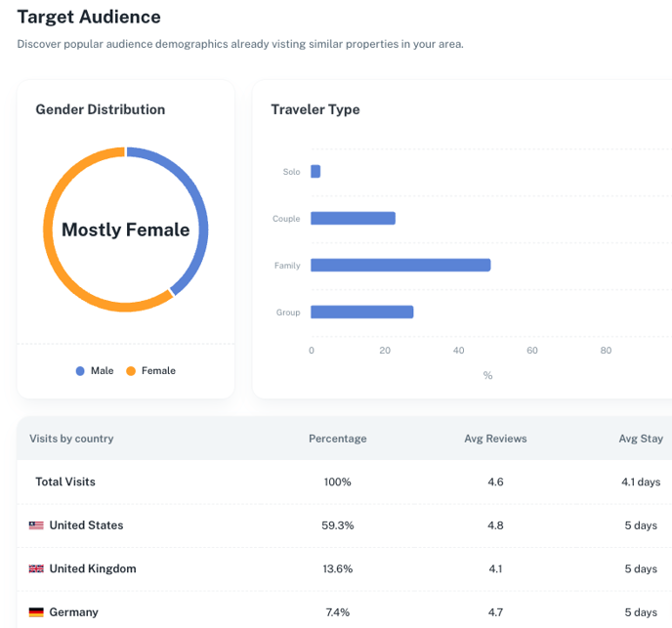Sort by Visits by country header
672x628 pixels.
click(71, 439)
